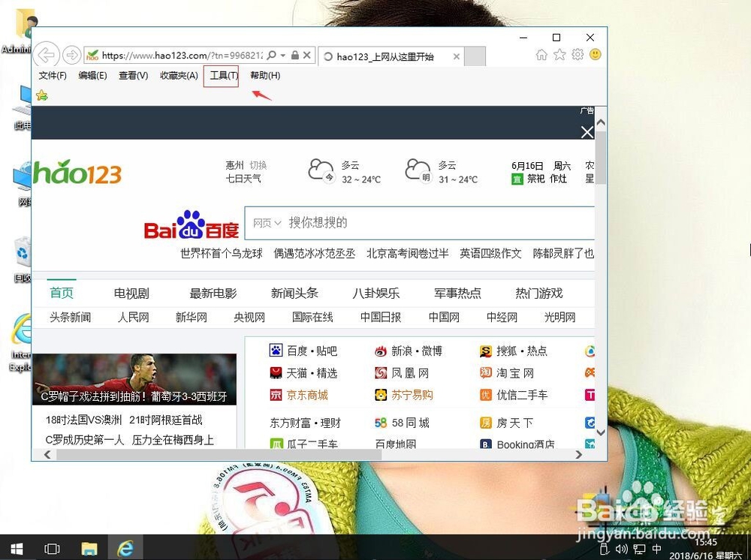The height and width of the screenshot is (560, 751).
Task: Click the Ronaldo news thumbnail
Action: pyautogui.click(x=134, y=379)
